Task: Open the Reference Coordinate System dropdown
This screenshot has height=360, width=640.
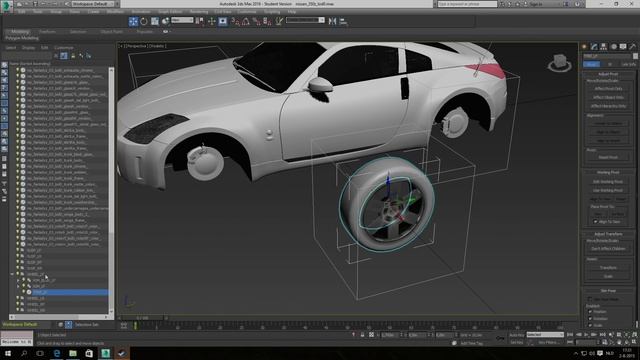Action: click(182, 20)
